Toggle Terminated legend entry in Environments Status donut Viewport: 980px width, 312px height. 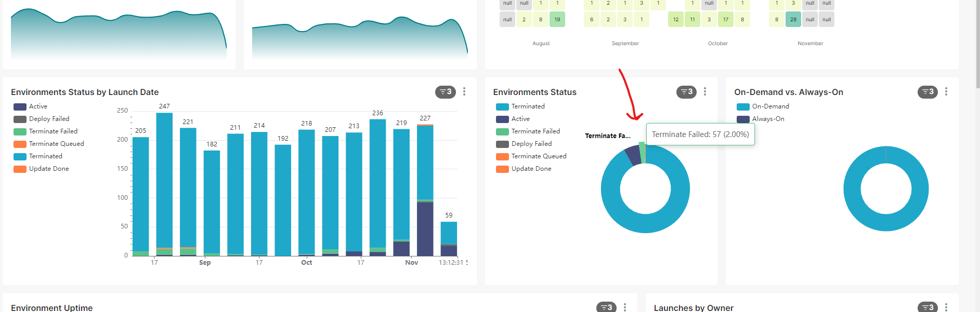click(x=528, y=106)
